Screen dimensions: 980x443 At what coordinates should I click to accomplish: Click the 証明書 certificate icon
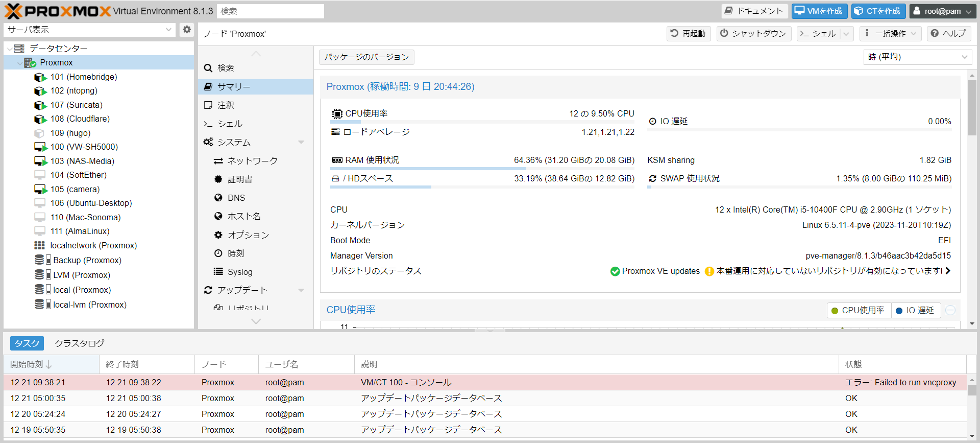(218, 179)
